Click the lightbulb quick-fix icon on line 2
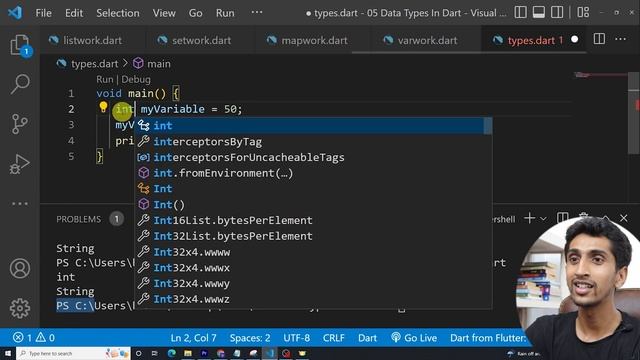This screenshot has width=640, height=360. [x=103, y=107]
